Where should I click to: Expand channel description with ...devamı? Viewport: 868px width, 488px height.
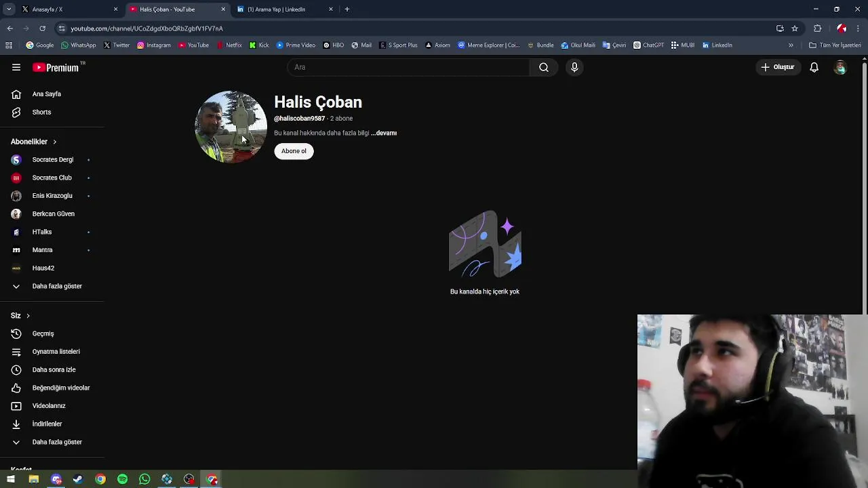coord(384,133)
